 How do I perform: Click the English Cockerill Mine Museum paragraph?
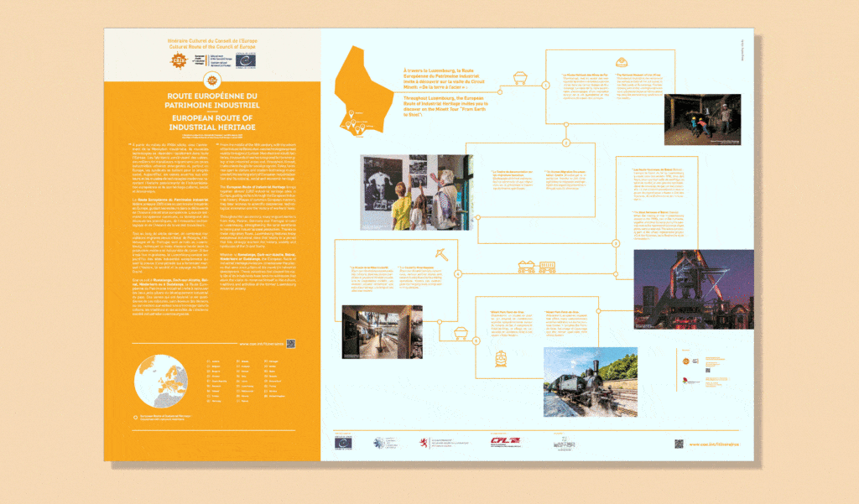421,278
